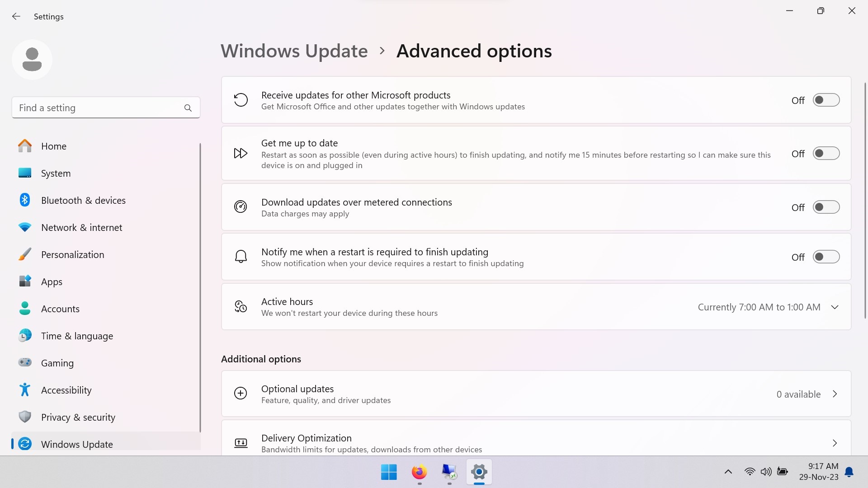The image size is (868, 488).
Task: Click the clock icon beside Active hours
Action: [x=241, y=306]
